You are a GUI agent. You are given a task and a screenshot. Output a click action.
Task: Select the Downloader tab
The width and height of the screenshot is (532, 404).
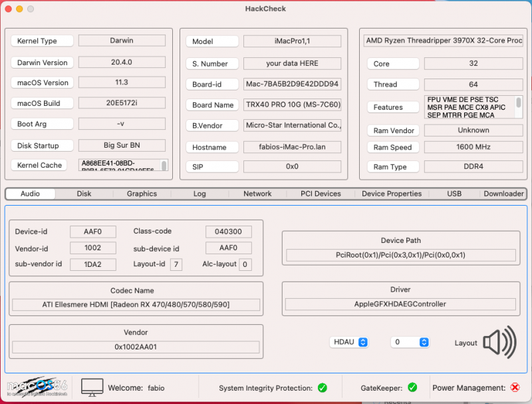pos(503,194)
